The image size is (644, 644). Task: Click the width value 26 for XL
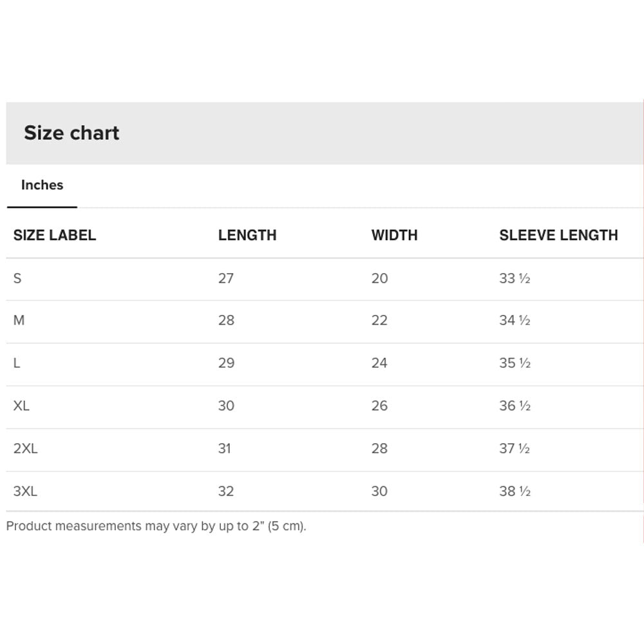coord(379,406)
